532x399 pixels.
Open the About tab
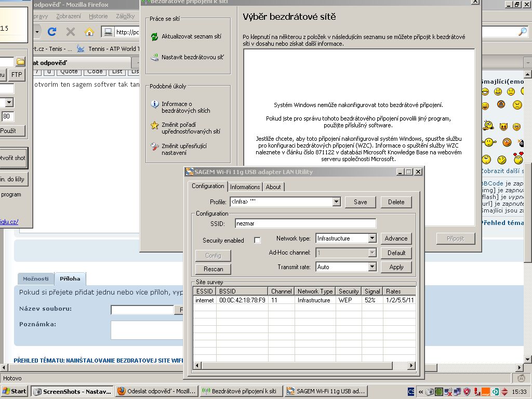coord(273,187)
